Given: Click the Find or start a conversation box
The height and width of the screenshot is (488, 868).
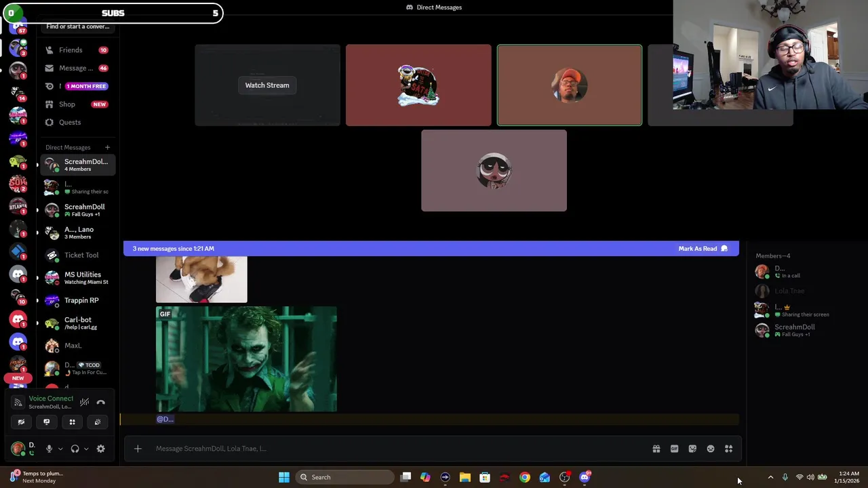Looking at the screenshot, I should click(78, 26).
